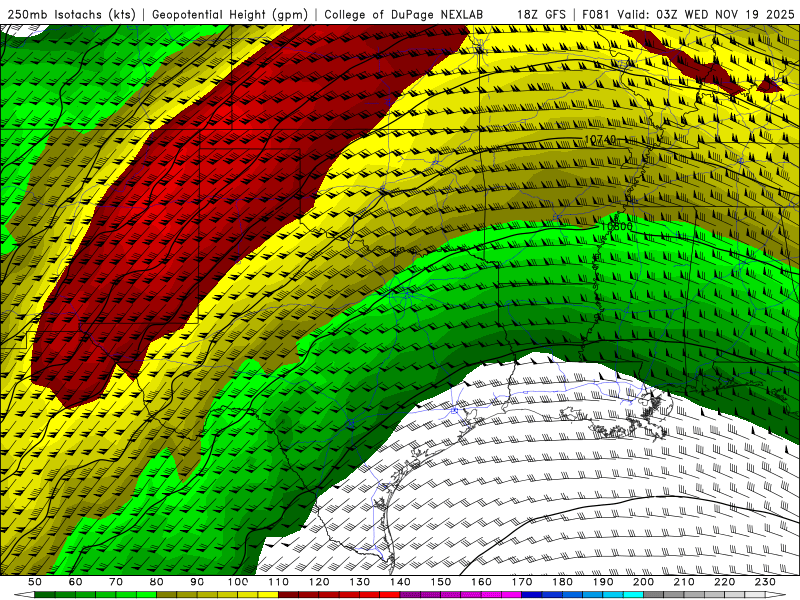Click the 80 value on color scale
Viewport: 800px width, 600px height.
[x=157, y=582]
